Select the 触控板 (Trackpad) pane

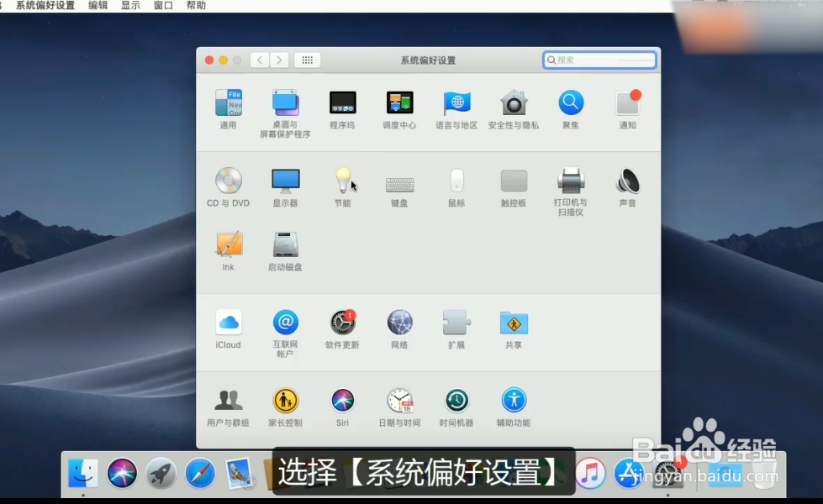pyautogui.click(x=513, y=179)
